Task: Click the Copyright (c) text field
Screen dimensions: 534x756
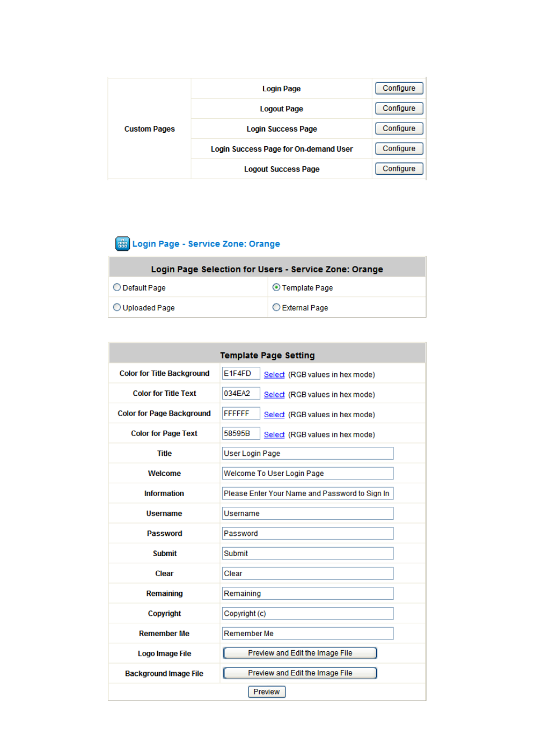Action: tap(308, 614)
